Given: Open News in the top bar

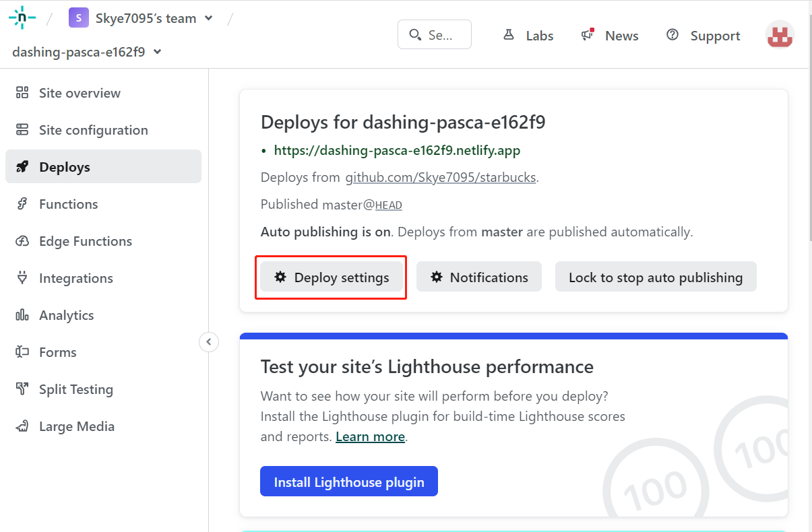Looking at the screenshot, I should click(x=610, y=36).
